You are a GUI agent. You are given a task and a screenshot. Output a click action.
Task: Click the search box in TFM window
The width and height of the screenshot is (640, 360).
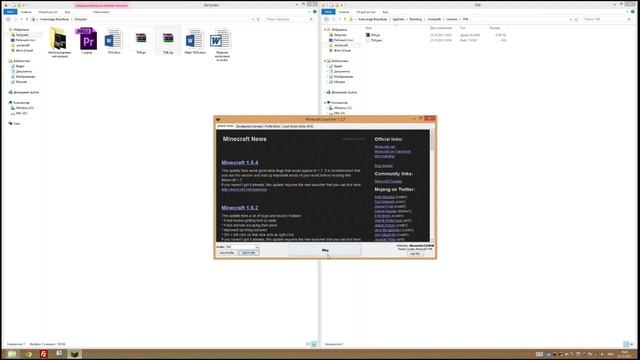pyautogui.click(x=607, y=19)
